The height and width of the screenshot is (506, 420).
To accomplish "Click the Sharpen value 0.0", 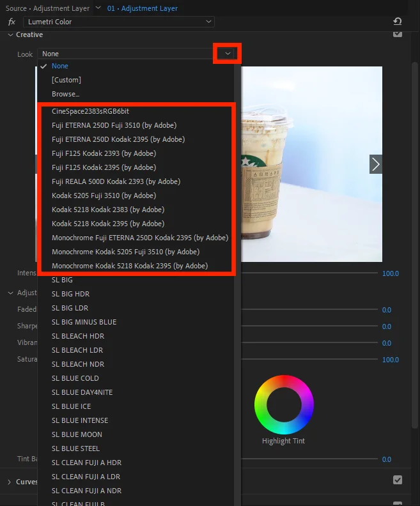I will tap(386, 326).
